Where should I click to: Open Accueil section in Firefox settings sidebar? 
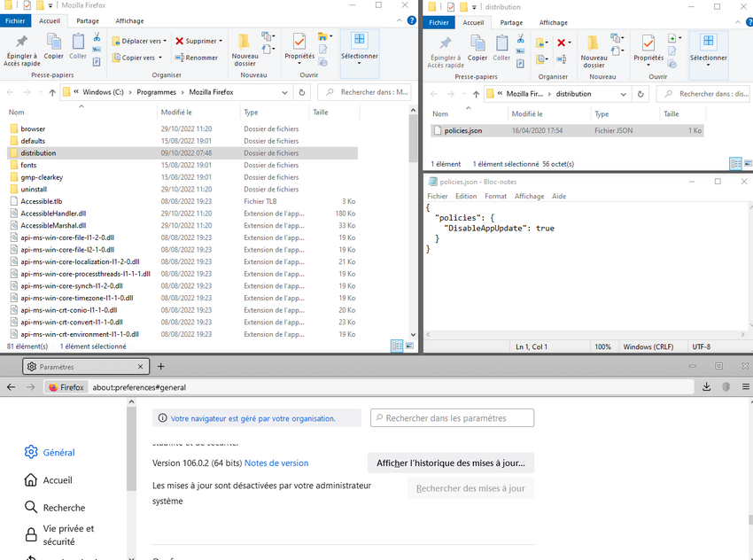(48, 479)
